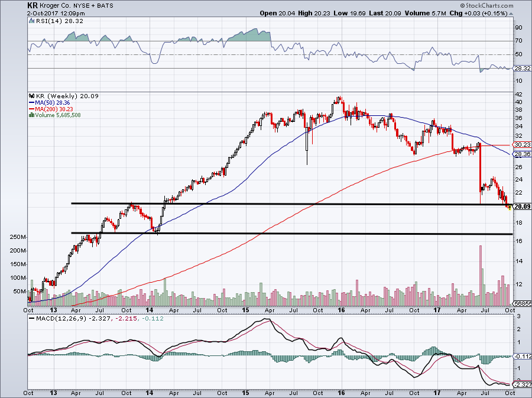Click the High 20.23 value

click(314, 13)
